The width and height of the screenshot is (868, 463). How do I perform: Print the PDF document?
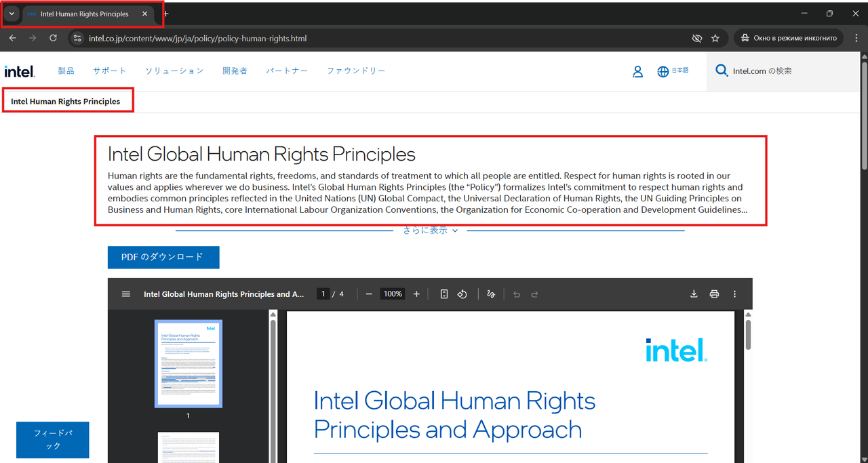[x=714, y=294]
